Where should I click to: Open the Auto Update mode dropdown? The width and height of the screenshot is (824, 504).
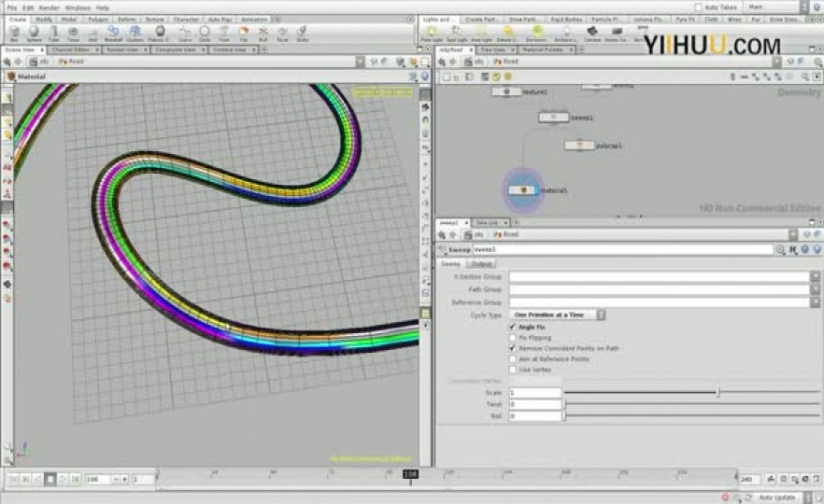tap(784, 497)
